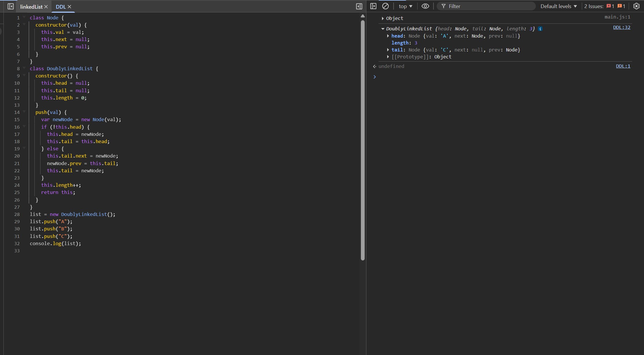Expand the tail Node property
The image size is (644, 355).
[x=388, y=50]
